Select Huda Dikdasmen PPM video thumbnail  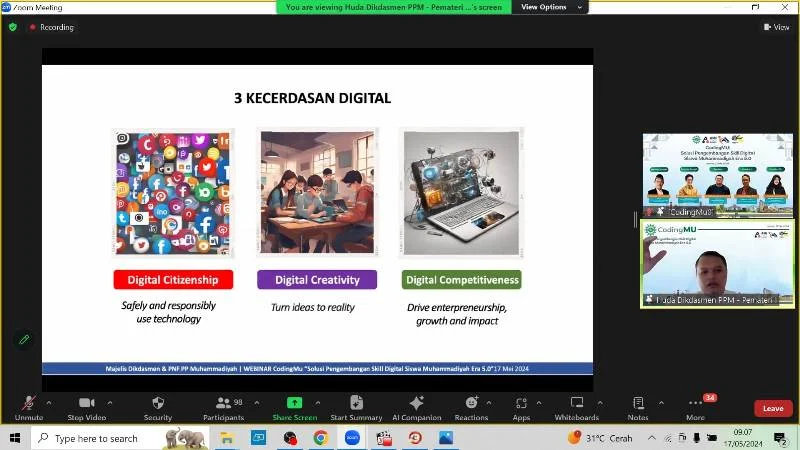[717, 264]
